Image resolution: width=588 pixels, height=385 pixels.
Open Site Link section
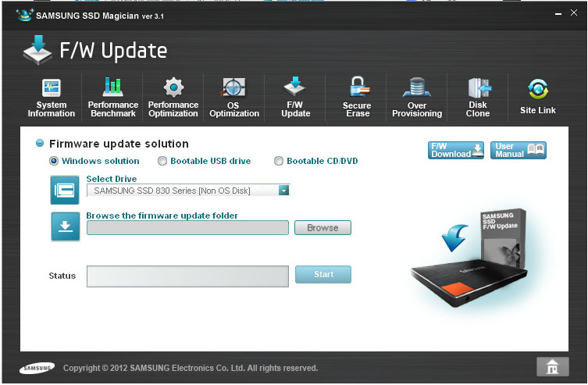click(538, 96)
